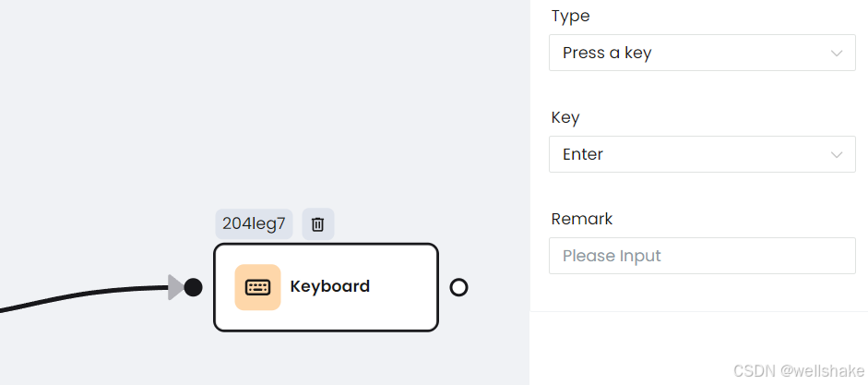
Task: Click the 204leg7 node ID badge
Action: coord(254,223)
